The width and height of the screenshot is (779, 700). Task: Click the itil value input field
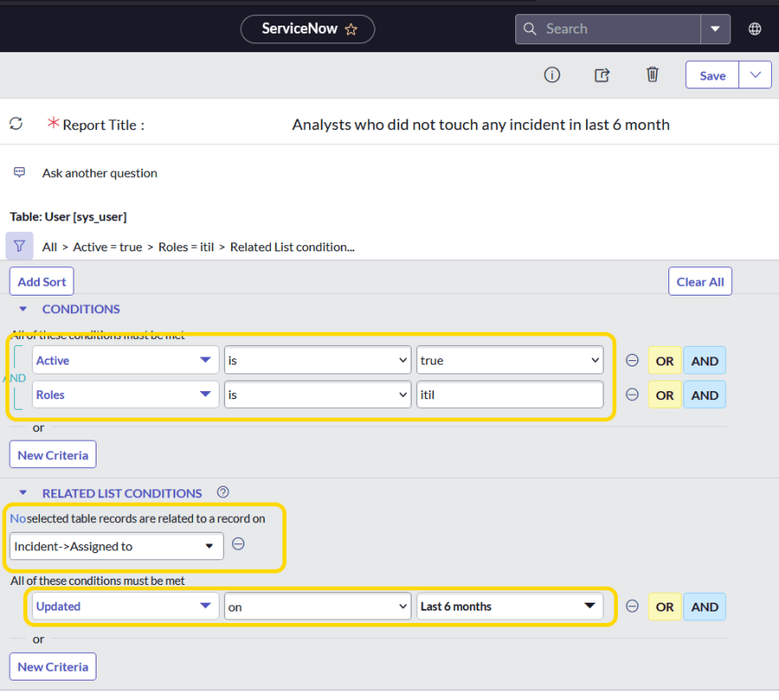point(510,395)
